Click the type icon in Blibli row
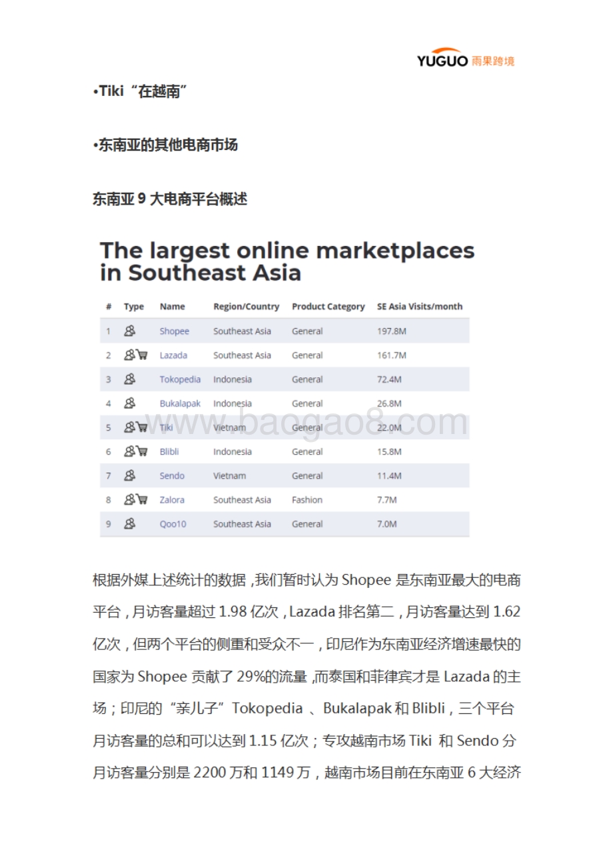 pyautogui.click(x=136, y=451)
